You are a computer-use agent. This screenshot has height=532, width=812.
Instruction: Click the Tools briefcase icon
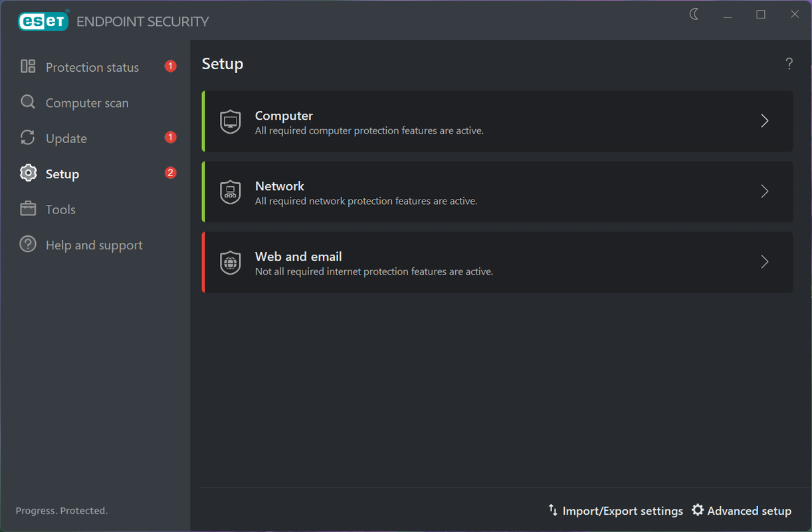[x=28, y=209]
